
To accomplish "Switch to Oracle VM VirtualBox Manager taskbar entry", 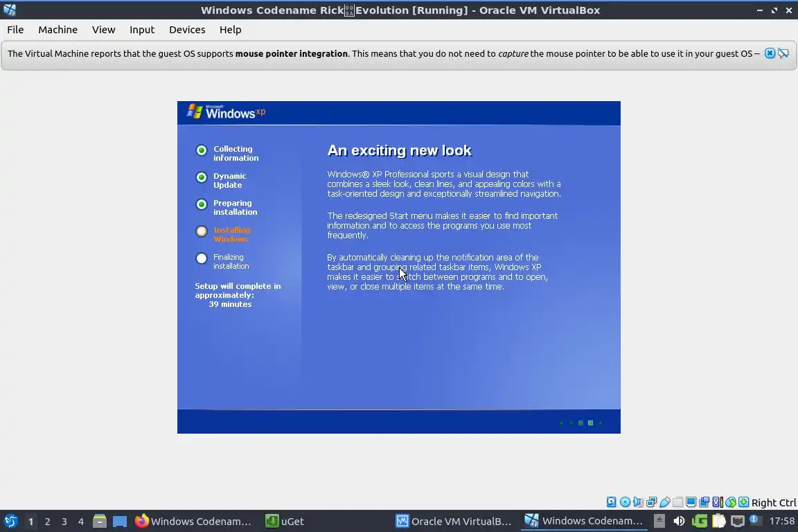I will 454,522.
